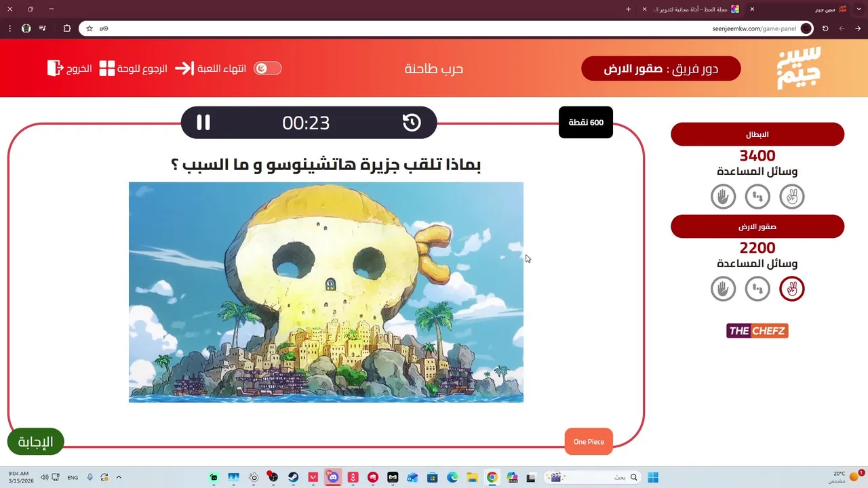Return to the board via 'الرجوع للوحة'
Screen dimensions: 868x488
click(x=134, y=68)
